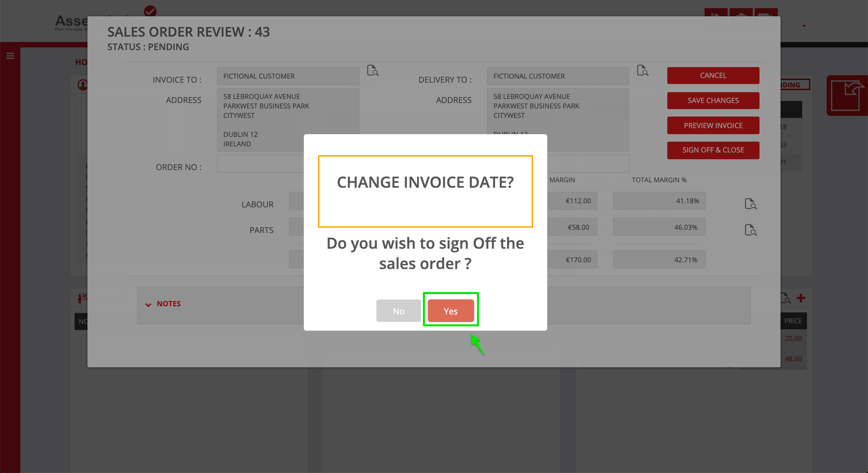868x473 pixels.
Task: Expand the NOTES section chevron
Action: tap(148, 305)
